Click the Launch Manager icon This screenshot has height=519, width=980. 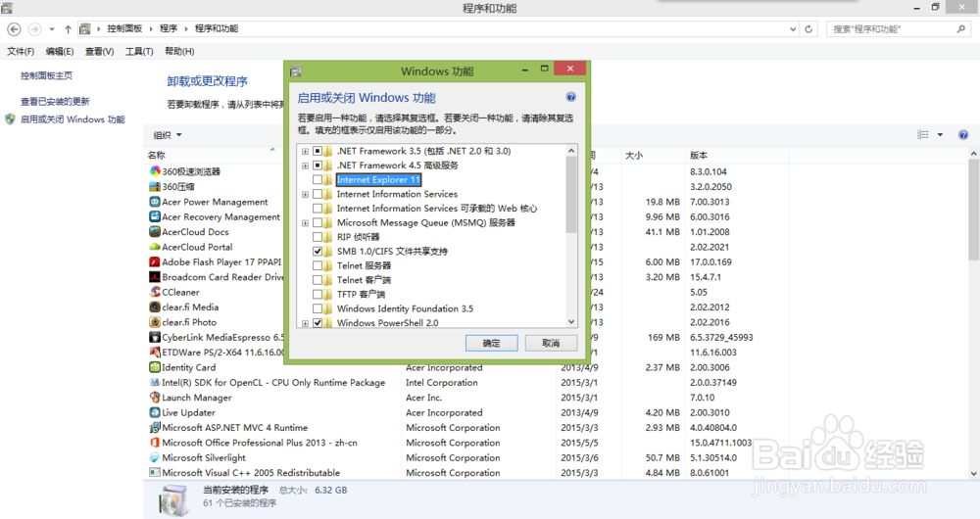[155, 398]
